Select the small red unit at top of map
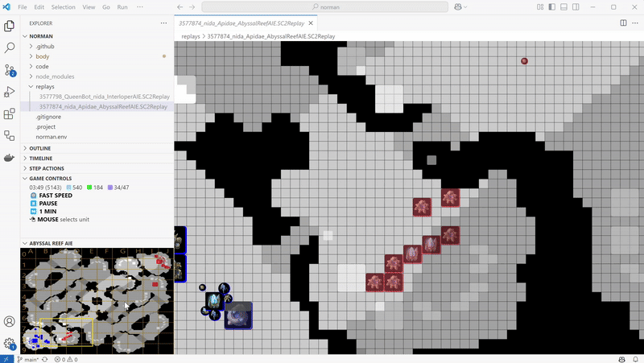644x363 pixels. 524,61
